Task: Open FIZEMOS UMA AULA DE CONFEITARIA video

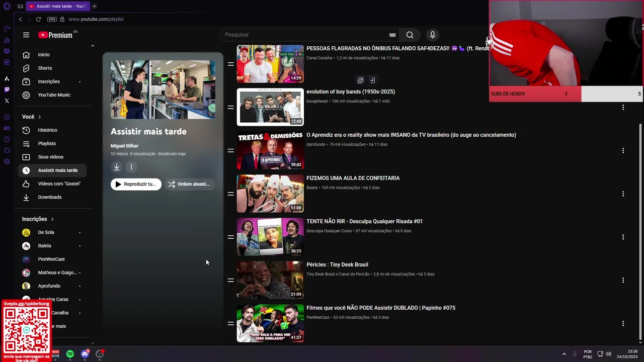Action: [x=353, y=178]
